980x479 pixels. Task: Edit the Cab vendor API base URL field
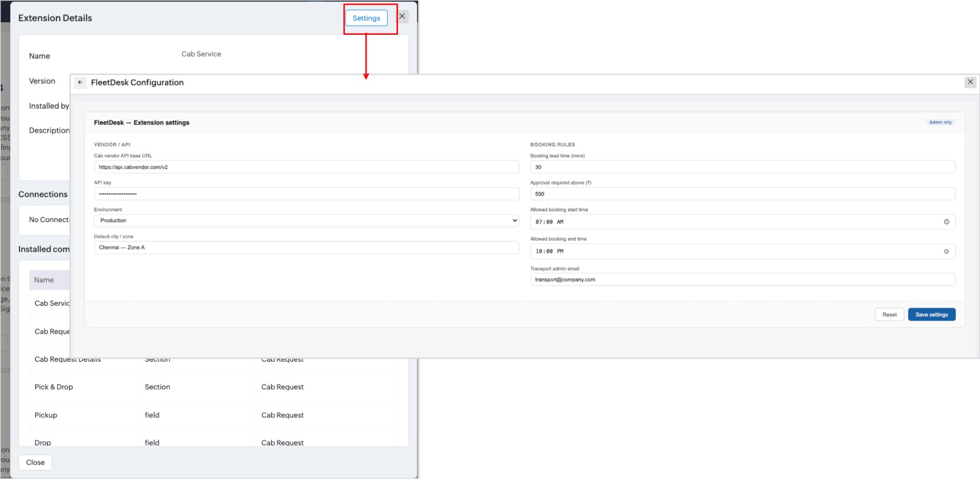306,167
